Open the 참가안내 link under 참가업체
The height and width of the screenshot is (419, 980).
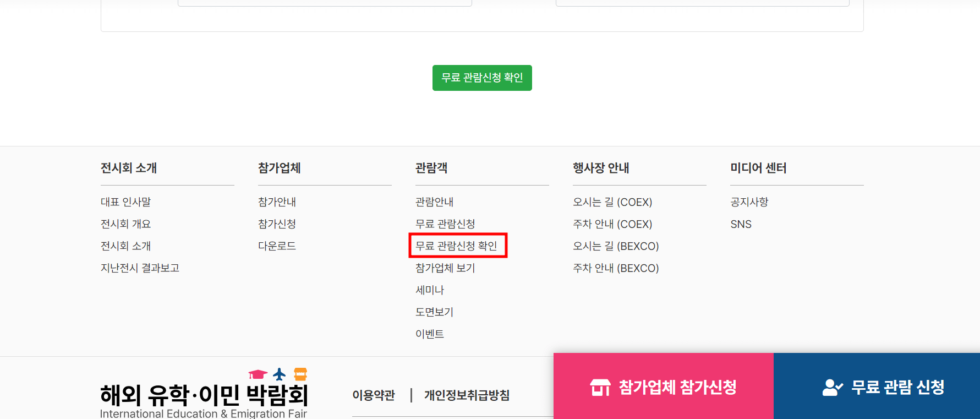277,202
